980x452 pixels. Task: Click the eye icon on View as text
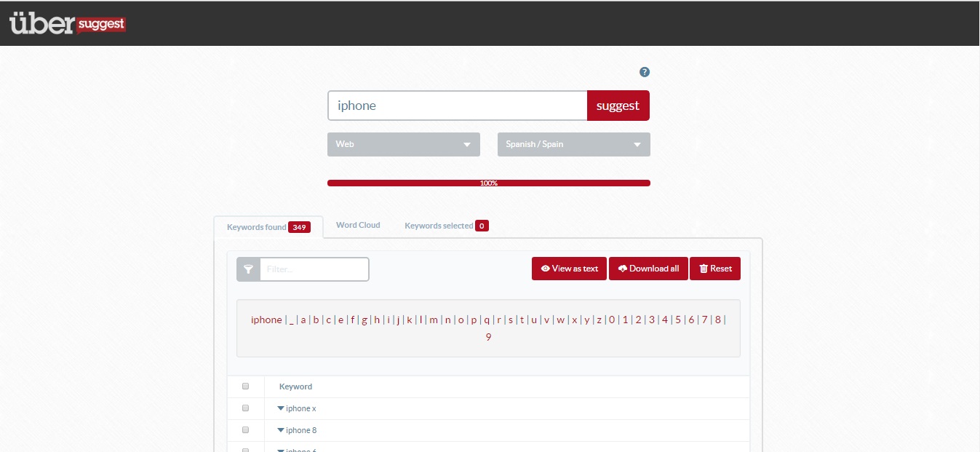545,269
